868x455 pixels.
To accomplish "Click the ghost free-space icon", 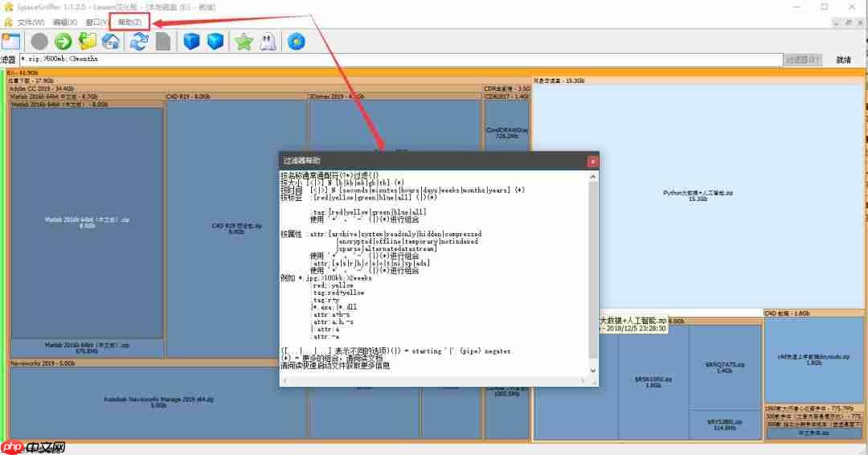I will 268,42.
